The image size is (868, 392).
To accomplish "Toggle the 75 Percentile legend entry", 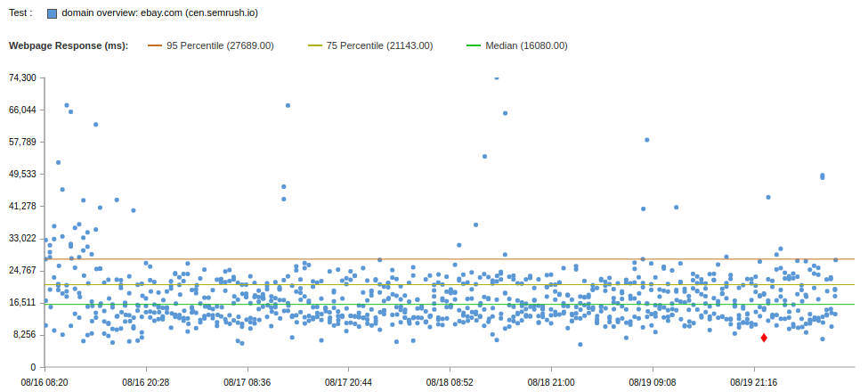I will click(370, 46).
